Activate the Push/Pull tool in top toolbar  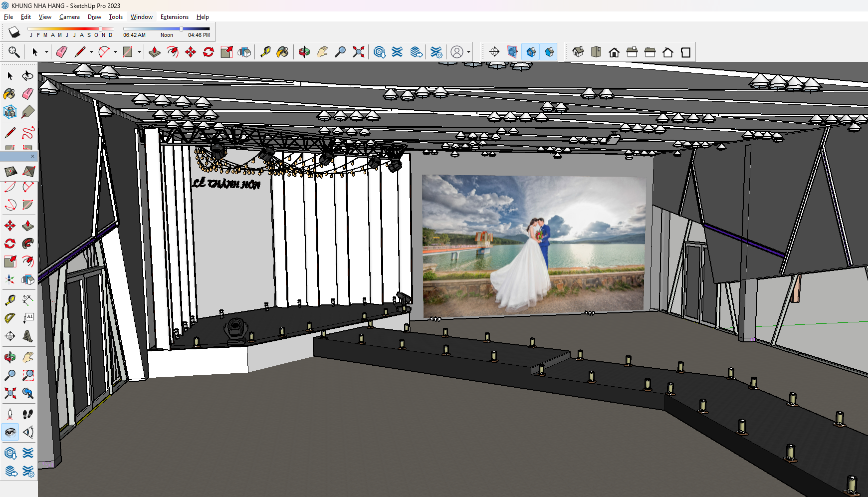coord(155,52)
